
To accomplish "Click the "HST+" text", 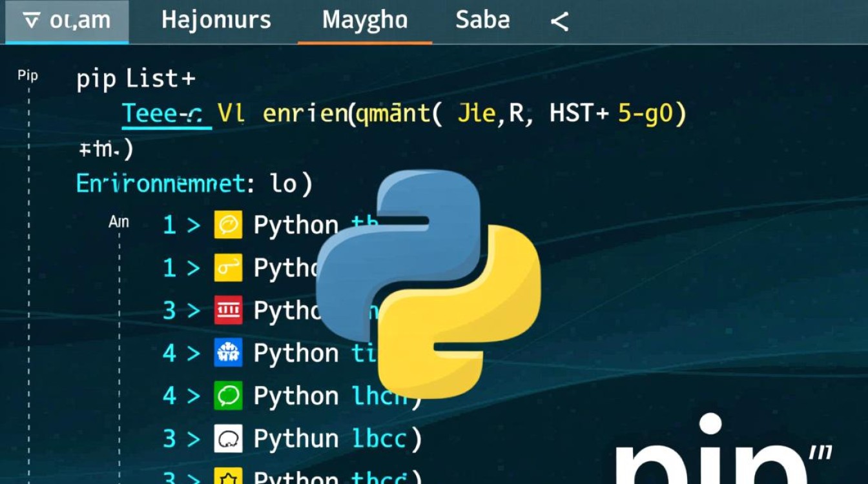I will point(579,114).
